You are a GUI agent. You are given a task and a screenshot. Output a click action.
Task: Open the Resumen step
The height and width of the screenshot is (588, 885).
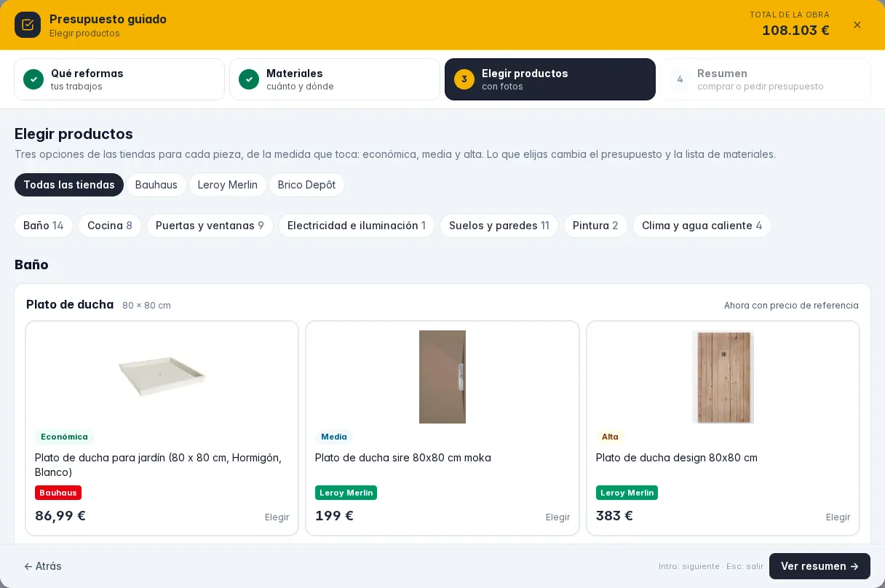(x=766, y=79)
